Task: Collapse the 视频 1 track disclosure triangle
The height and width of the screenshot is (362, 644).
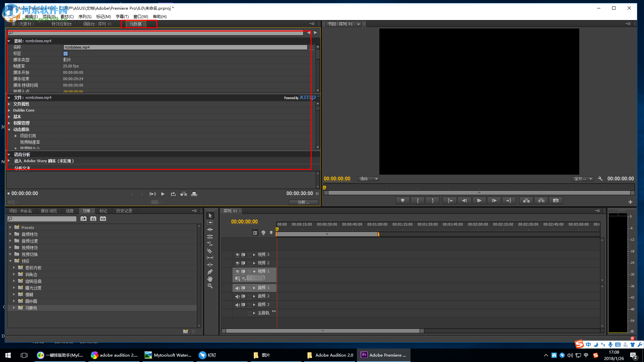Action: tap(254, 271)
